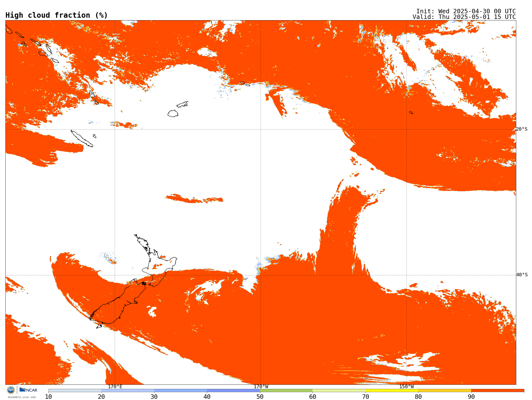Click the 'Init: Wed 2025-04-30 00 UTC' text
Viewport: 532px width, 400px height.
466,11
